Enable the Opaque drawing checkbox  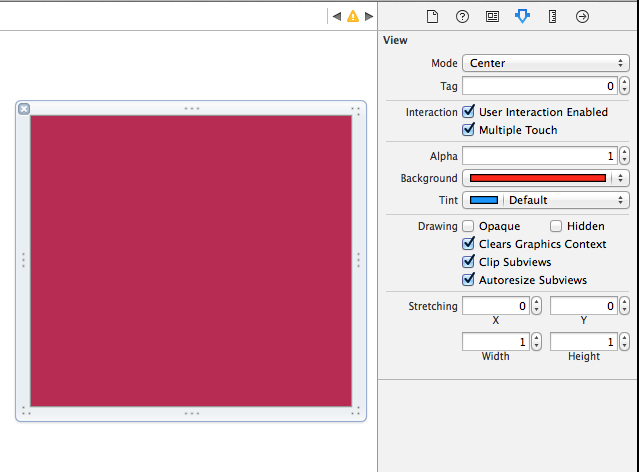point(468,226)
